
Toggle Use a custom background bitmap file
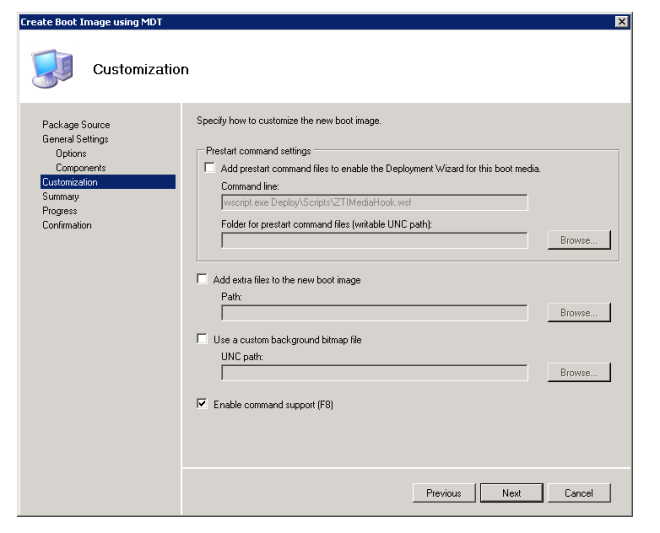[204, 340]
